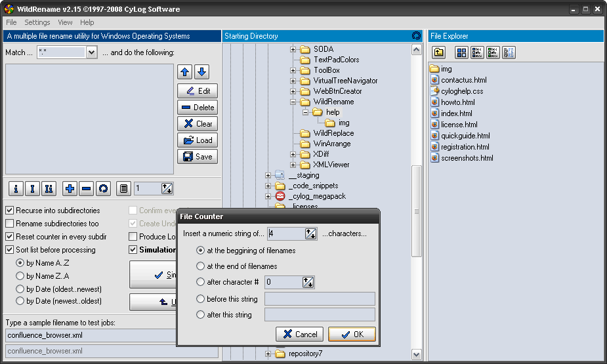The height and width of the screenshot is (364, 607).
Task: Switch File Explorer to list view
Action: click(x=493, y=52)
